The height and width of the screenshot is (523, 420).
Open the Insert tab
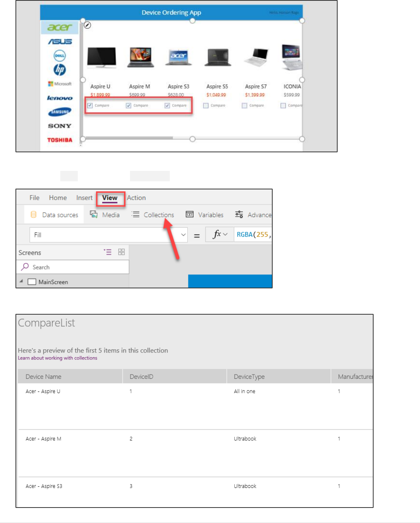point(84,198)
